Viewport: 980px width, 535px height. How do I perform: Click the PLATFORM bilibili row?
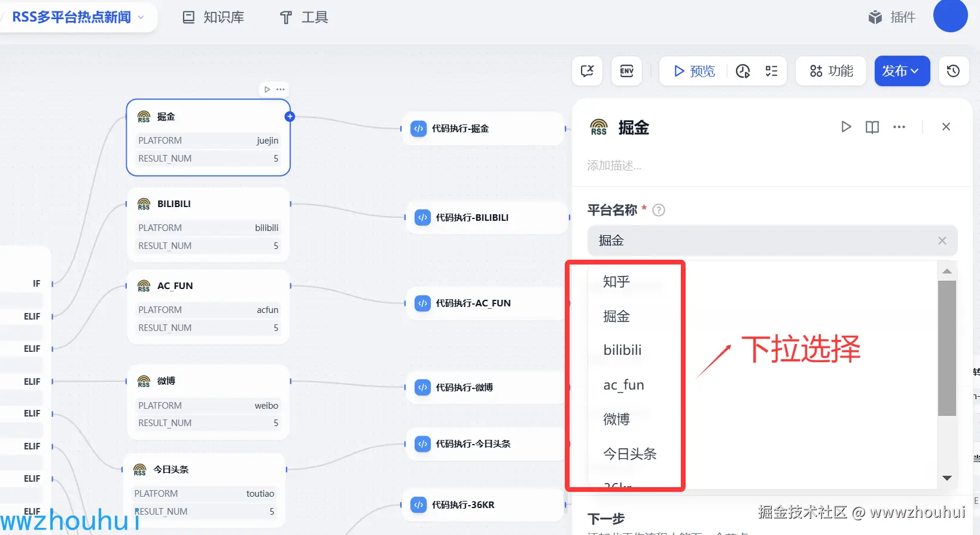tap(208, 228)
